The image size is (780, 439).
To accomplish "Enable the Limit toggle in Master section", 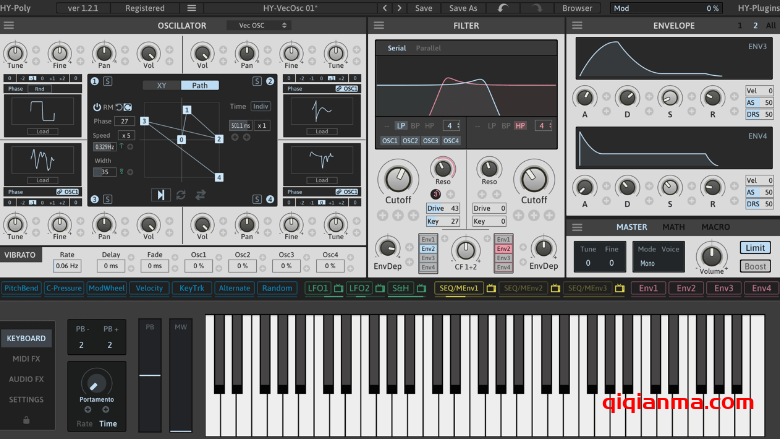I will click(755, 248).
